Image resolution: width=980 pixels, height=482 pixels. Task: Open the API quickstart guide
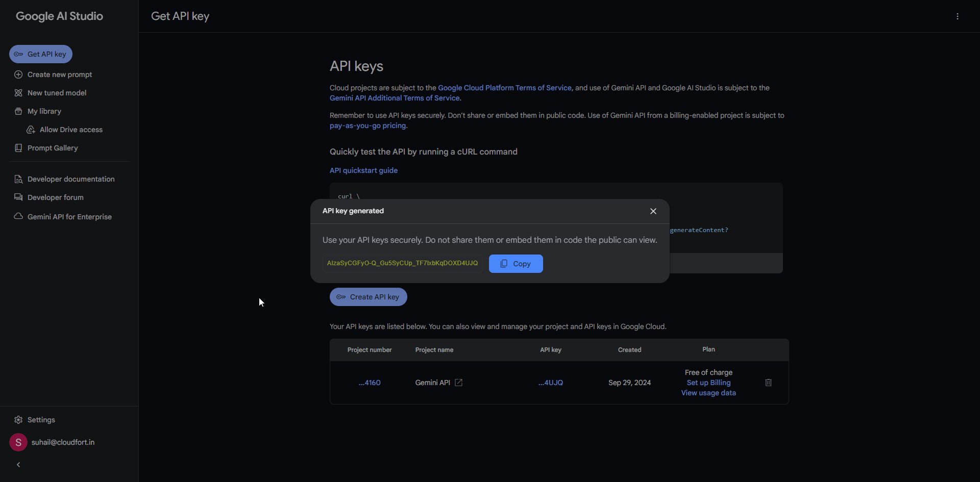click(x=363, y=170)
